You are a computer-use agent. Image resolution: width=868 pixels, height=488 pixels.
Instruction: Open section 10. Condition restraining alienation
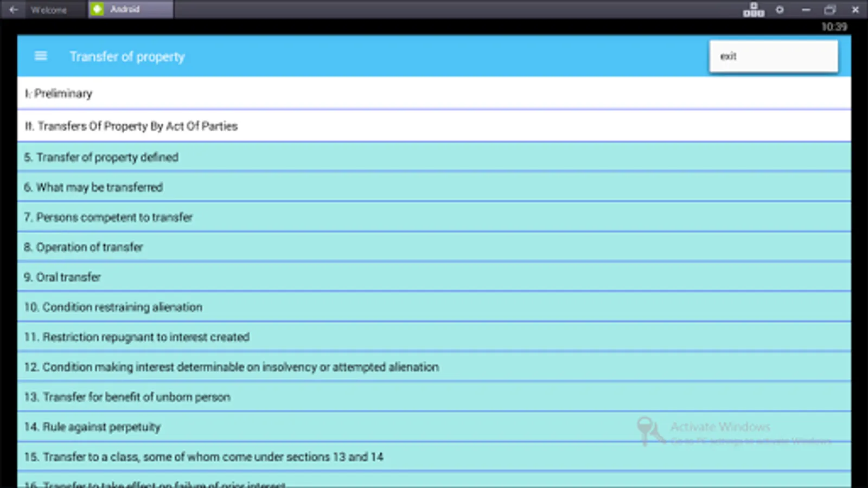[x=434, y=307]
